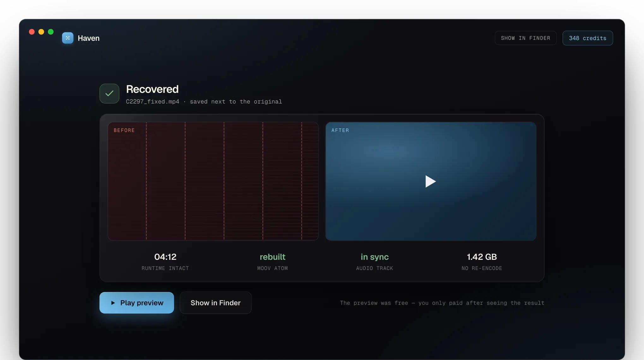Viewport: 644px width, 360px height.
Task: Select the C2297_fixed.mp4 file name text
Action: coord(152,102)
